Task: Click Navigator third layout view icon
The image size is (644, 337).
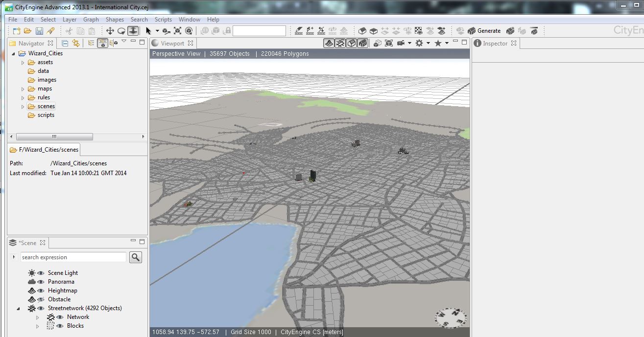Action: pyautogui.click(x=114, y=43)
